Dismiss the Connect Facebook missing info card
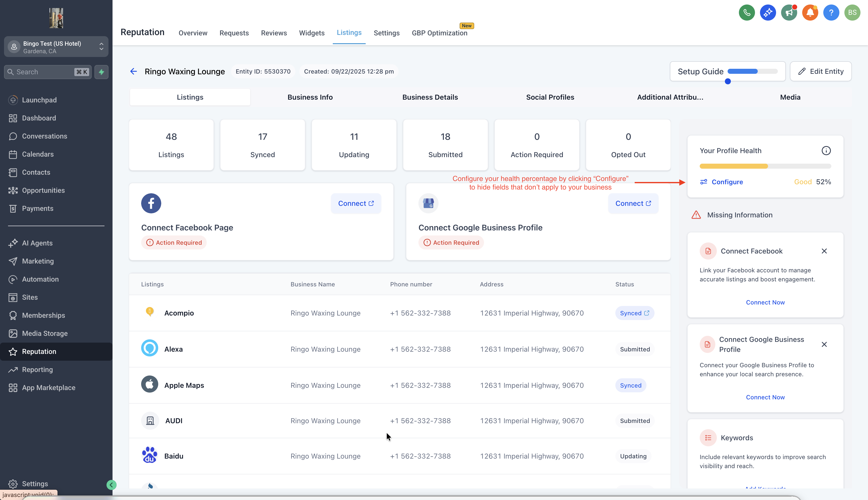The height and width of the screenshot is (500, 868). (x=824, y=251)
